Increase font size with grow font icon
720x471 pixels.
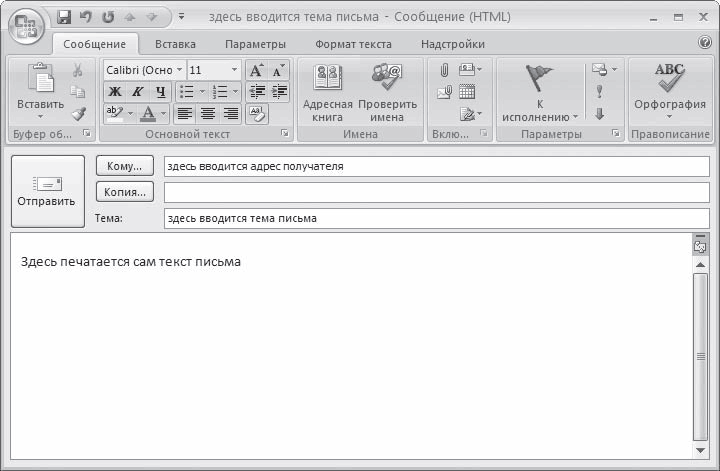[x=256, y=70]
